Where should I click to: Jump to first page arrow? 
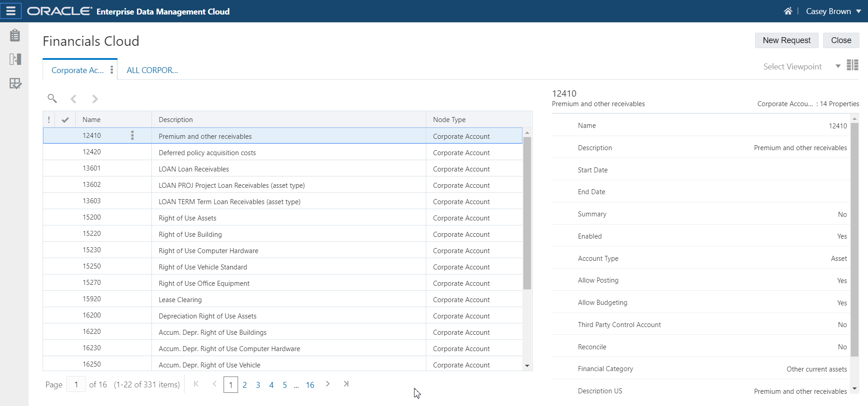(x=196, y=384)
